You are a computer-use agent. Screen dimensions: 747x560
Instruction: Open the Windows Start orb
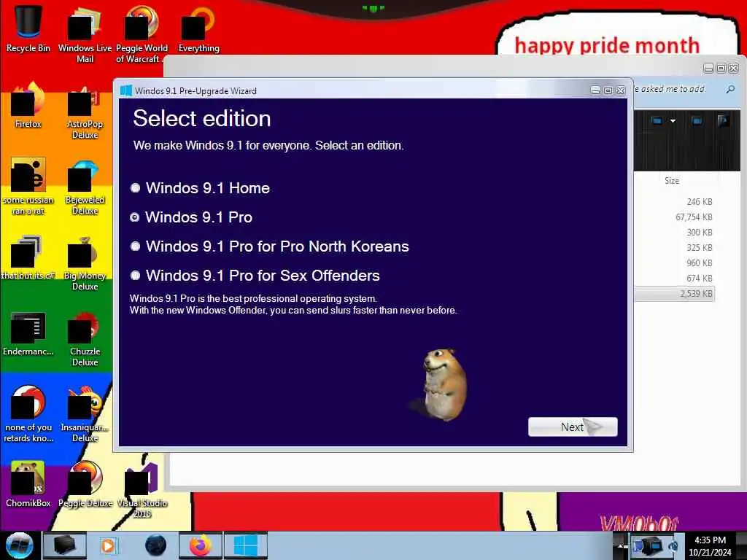(x=19, y=545)
